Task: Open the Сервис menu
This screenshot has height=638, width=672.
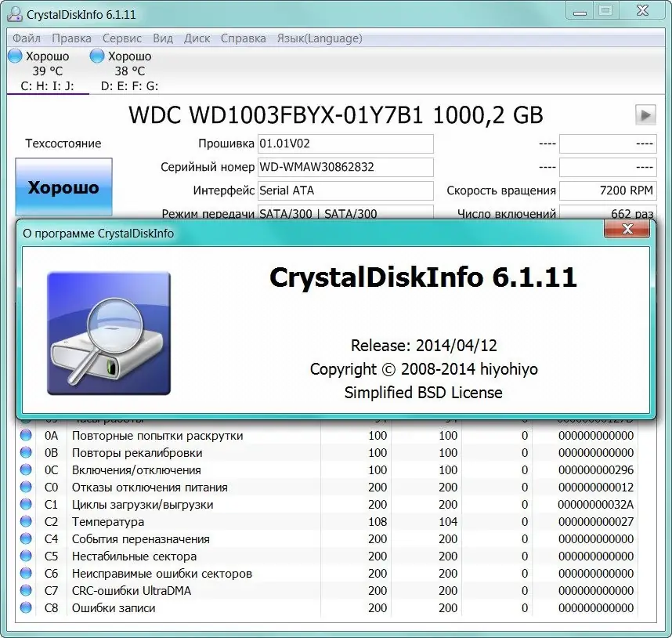Action: pos(122,38)
